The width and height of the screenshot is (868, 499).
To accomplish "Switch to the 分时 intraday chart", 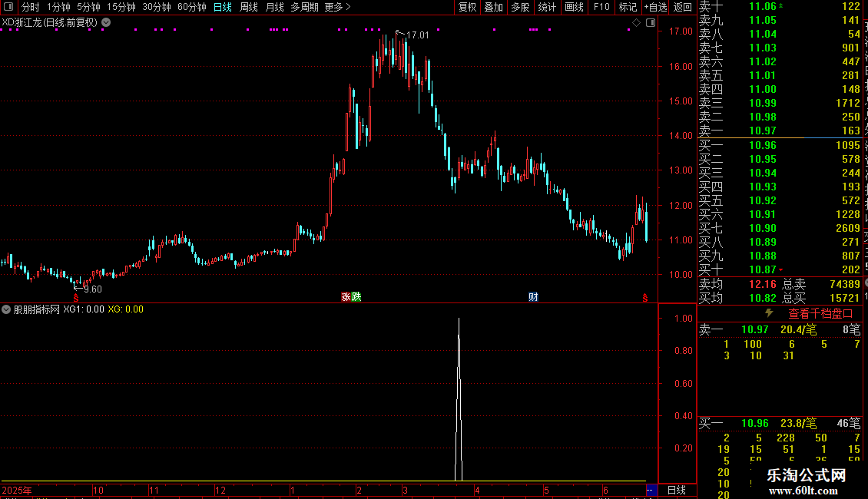I will tap(31, 7).
